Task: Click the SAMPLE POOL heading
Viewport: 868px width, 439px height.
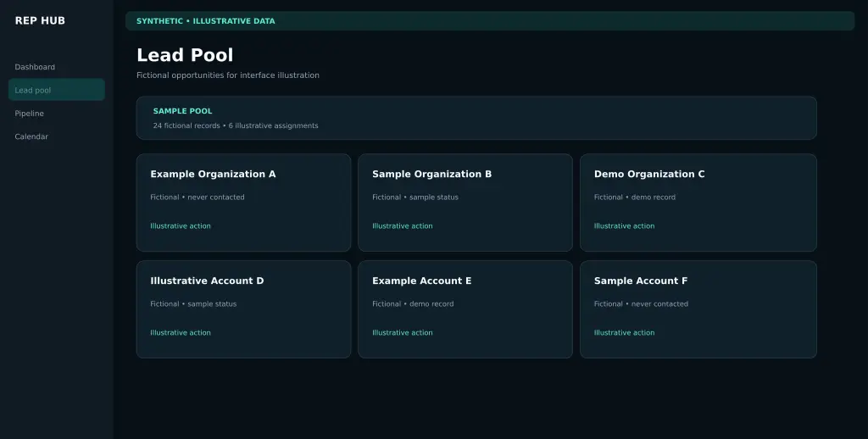Action: [183, 111]
